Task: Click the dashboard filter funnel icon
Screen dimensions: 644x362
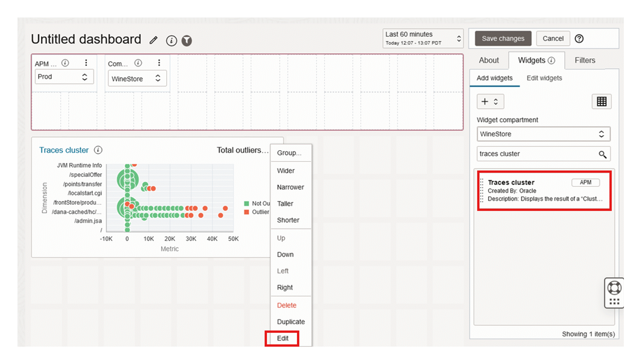Action: pos(187,41)
